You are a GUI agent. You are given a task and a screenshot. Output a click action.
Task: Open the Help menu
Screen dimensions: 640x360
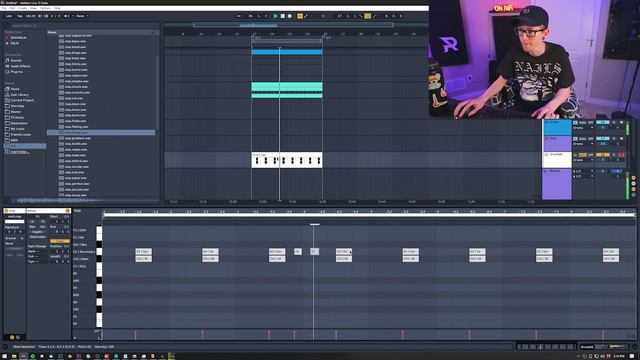(x=57, y=8)
